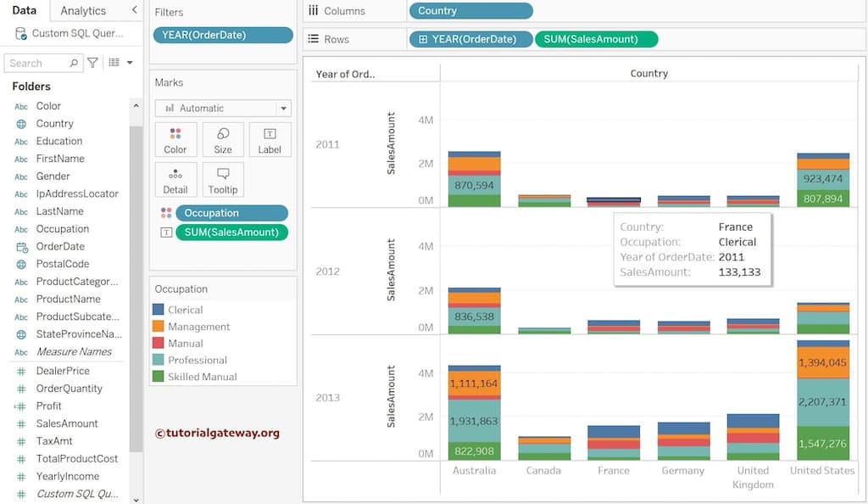
Task: Select the SUM(SalesAmount) pill on Marks card
Action: [x=232, y=232]
